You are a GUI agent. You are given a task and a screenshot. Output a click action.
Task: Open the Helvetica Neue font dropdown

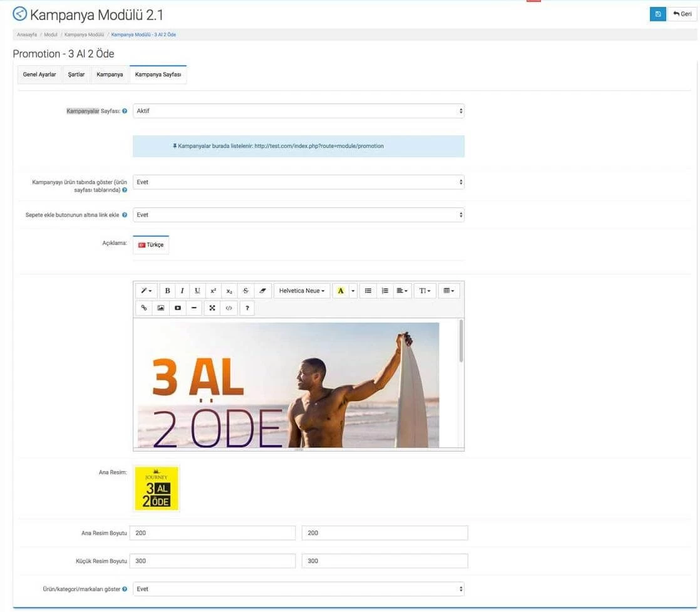pos(302,291)
